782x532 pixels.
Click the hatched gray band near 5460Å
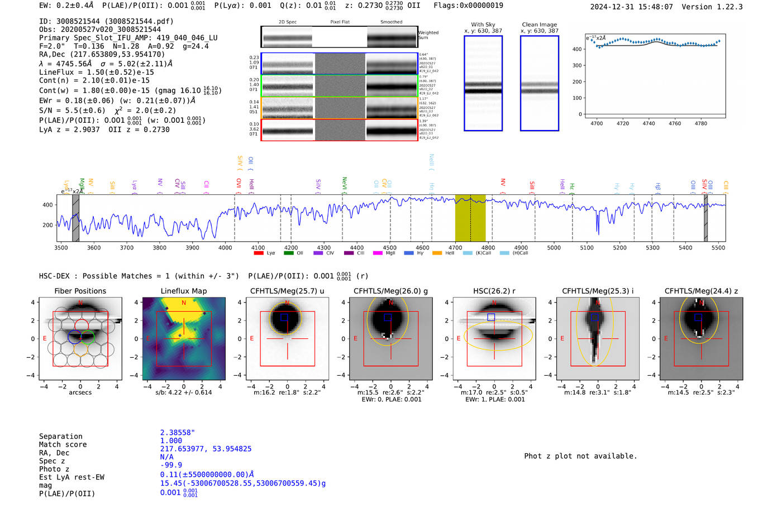706,218
